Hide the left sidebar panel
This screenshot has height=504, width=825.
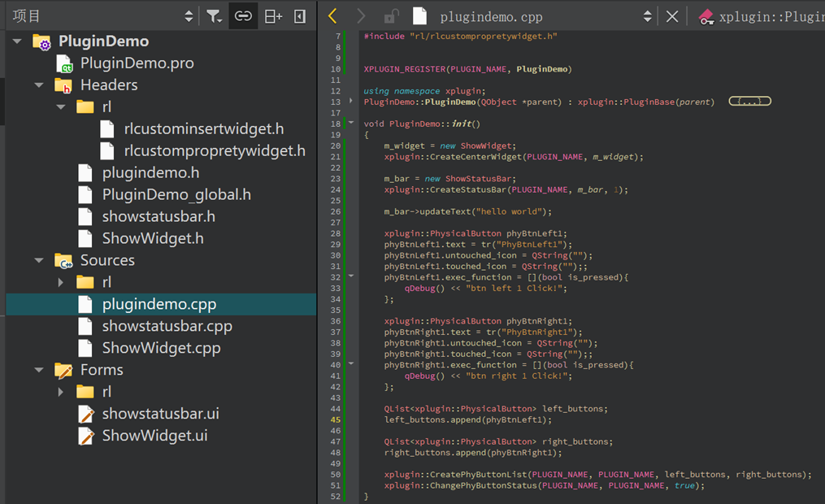tap(300, 16)
